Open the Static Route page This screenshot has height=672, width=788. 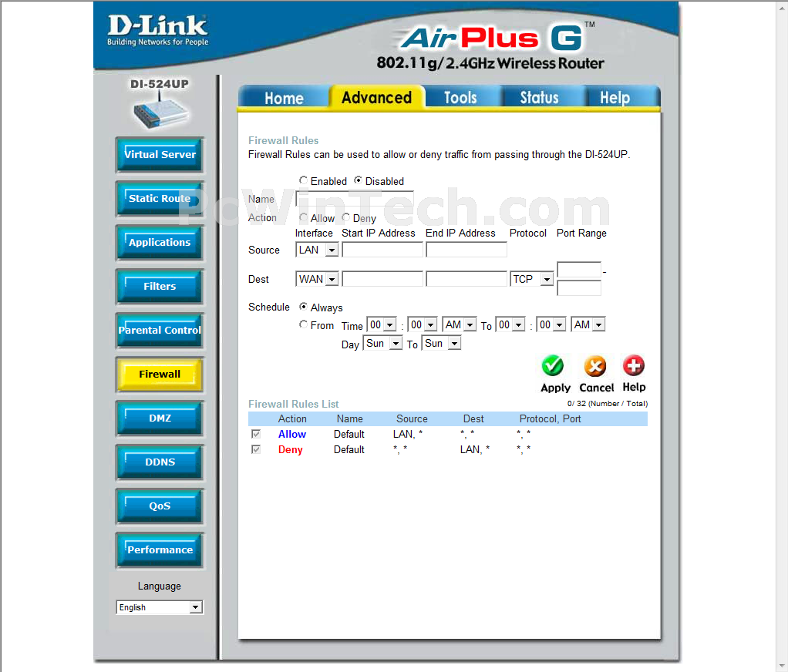pos(160,198)
